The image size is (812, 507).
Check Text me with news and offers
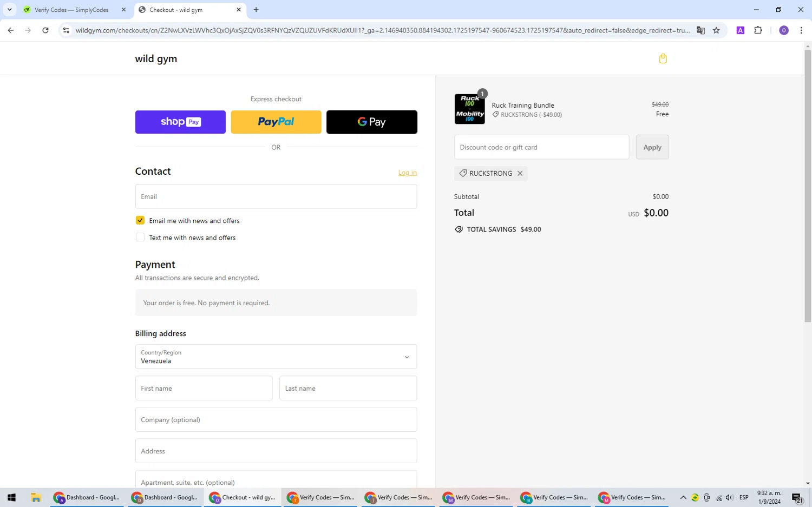coord(140,237)
